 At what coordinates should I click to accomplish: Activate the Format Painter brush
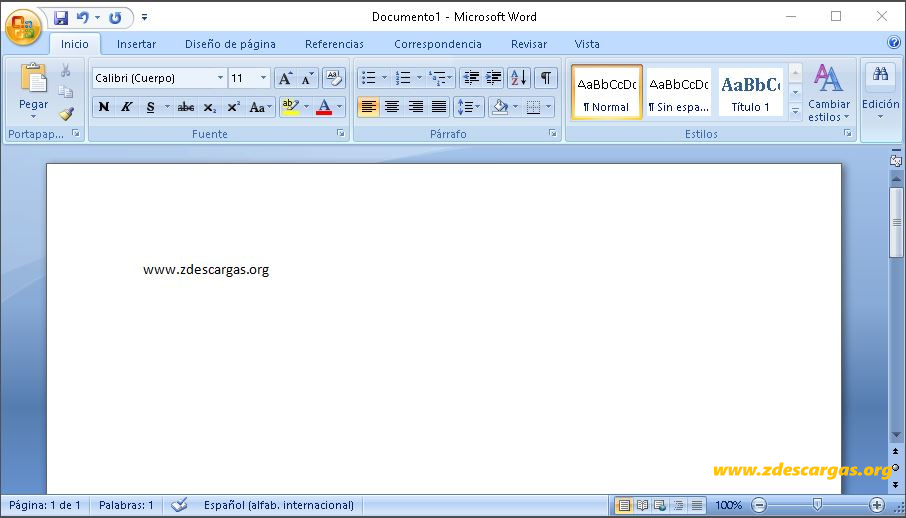click(66, 113)
